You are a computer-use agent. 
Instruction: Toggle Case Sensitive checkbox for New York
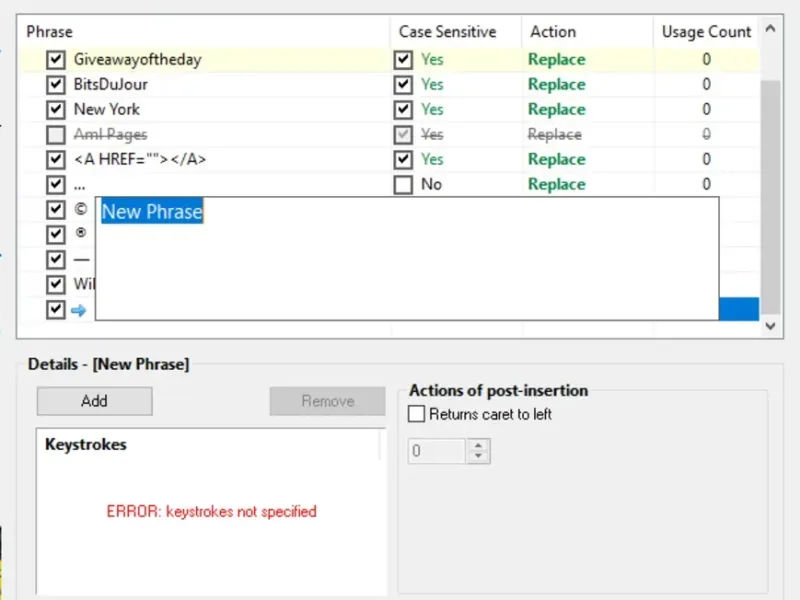403,110
